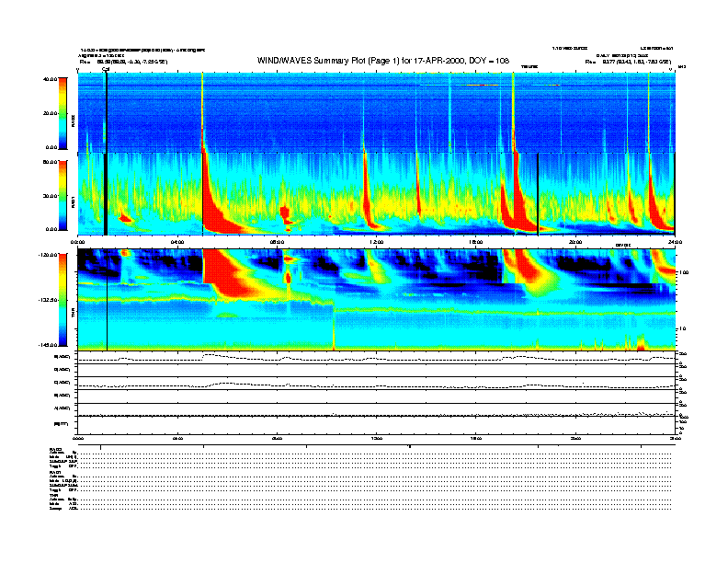Screen dimensions: 728x563
Task: Click the vertical RAD2 axis label
Action: (x=73, y=122)
